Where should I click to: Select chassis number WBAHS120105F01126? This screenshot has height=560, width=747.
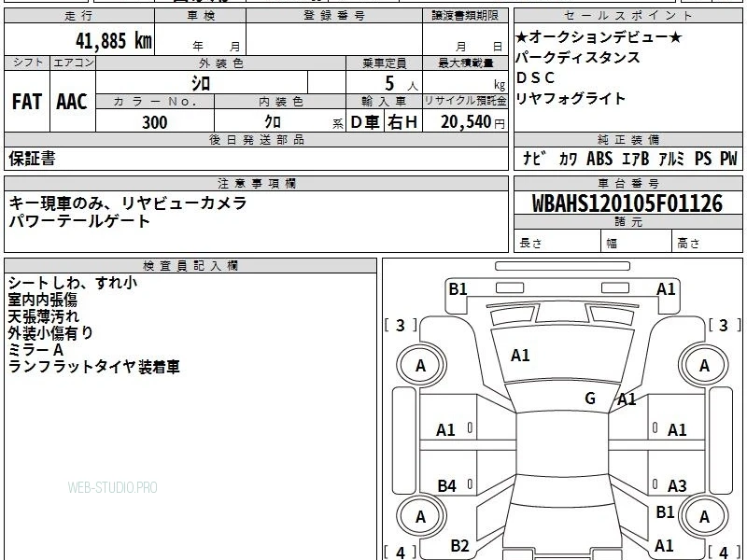pyautogui.click(x=627, y=203)
